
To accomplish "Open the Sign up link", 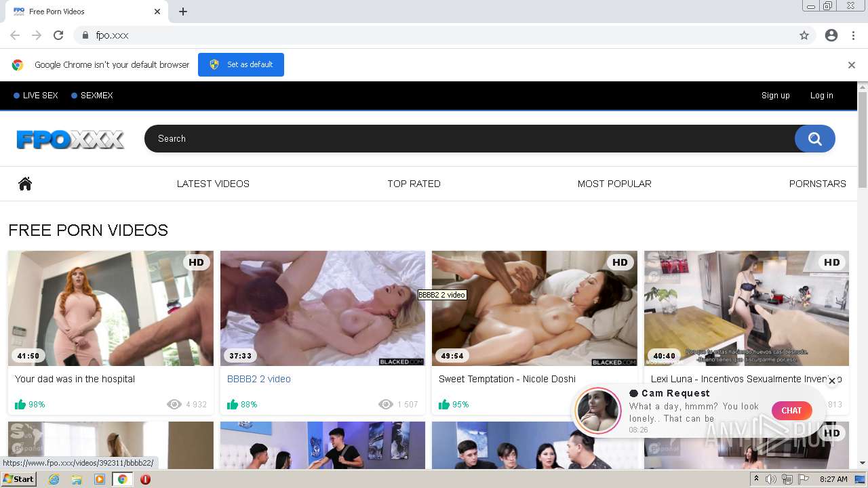I will coord(775,96).
